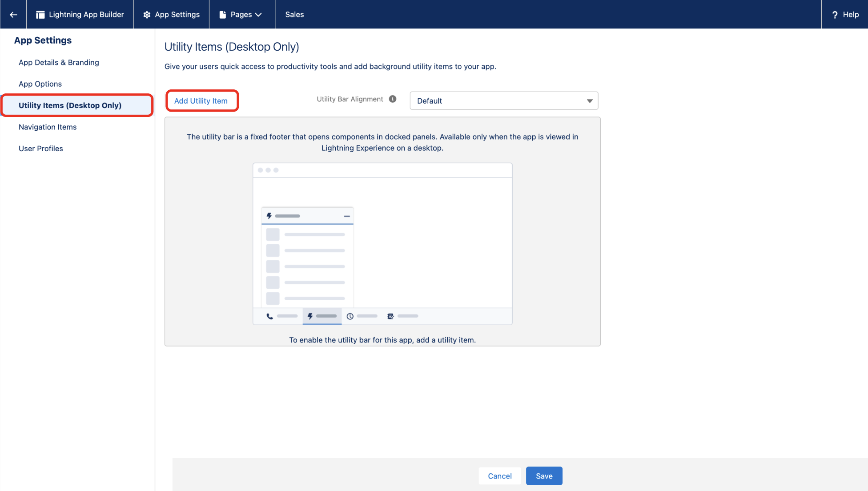The image size is (868, 491).
Task: Click the utility bar illustration image
Action: [382, 244]
